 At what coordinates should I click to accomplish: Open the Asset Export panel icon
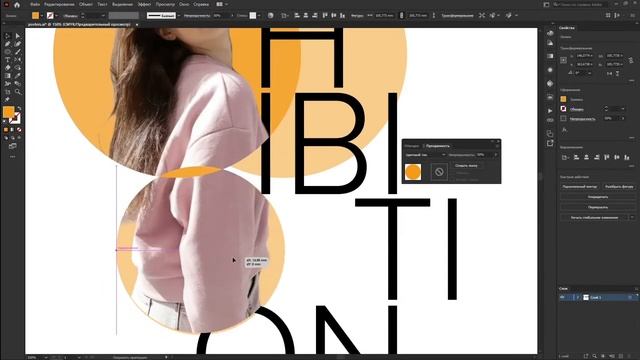(x=550, y=143)
